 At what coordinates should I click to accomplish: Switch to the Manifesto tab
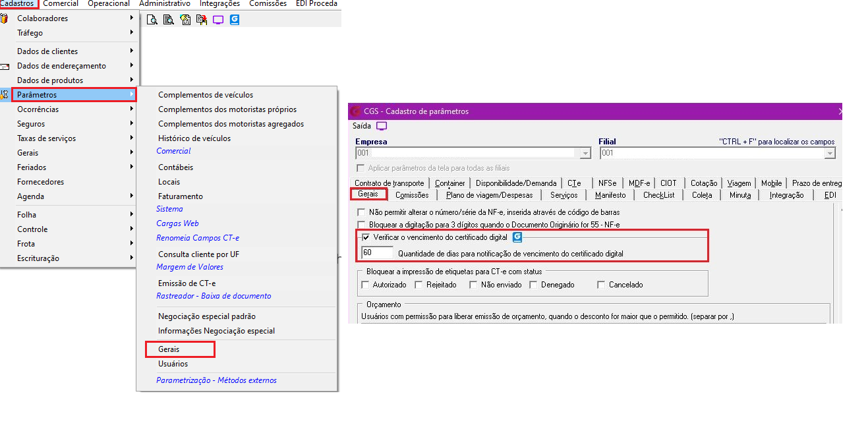(610, 195)
